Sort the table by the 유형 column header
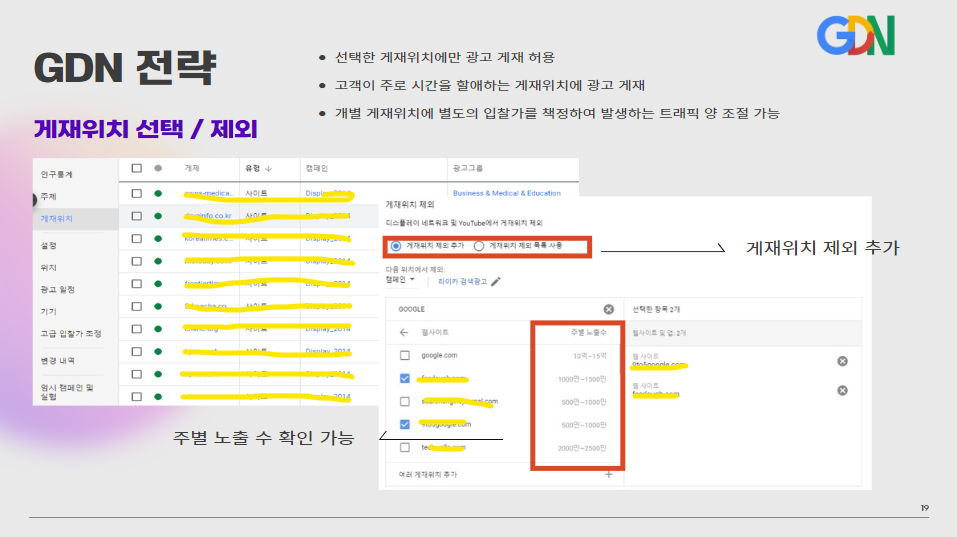The width and height of the screenshot is (957, 537). (253, 168)
